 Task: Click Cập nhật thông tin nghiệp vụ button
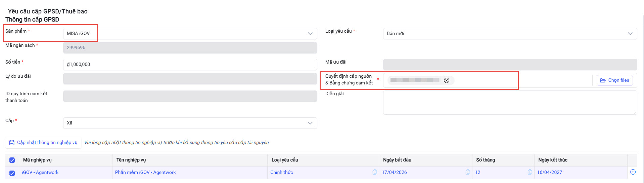click(x=43, y=143)
